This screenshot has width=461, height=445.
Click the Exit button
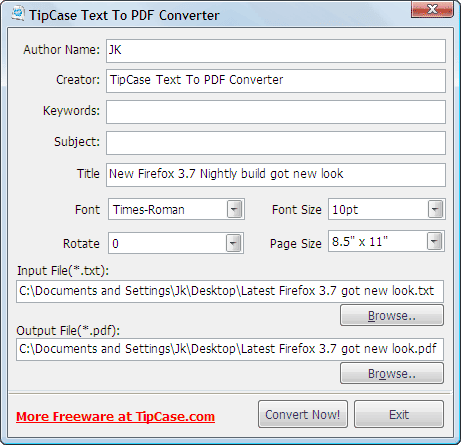click(399, 414)
